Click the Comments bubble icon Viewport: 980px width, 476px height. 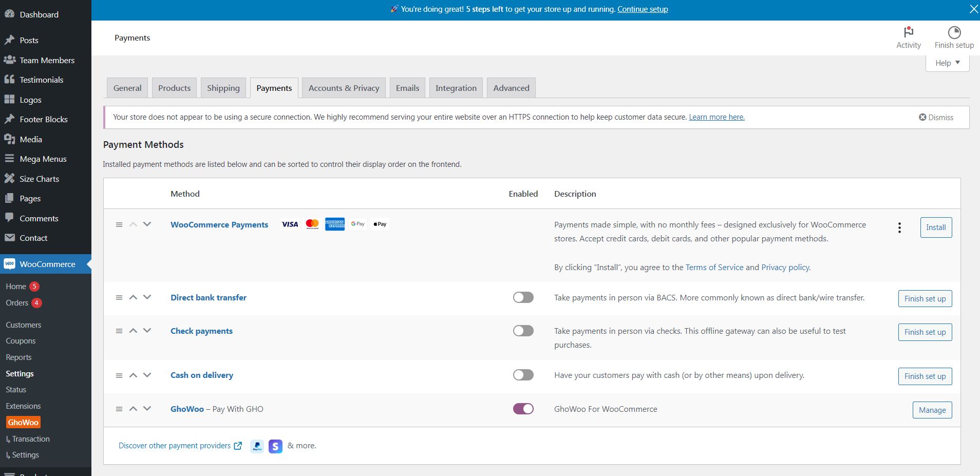tap(9, 218)
